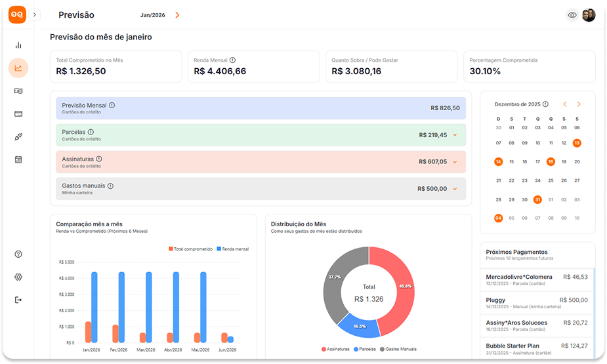Expand the Assinaturas row chevron
Screen dimensions: 607x364
[x=454, y=162]
